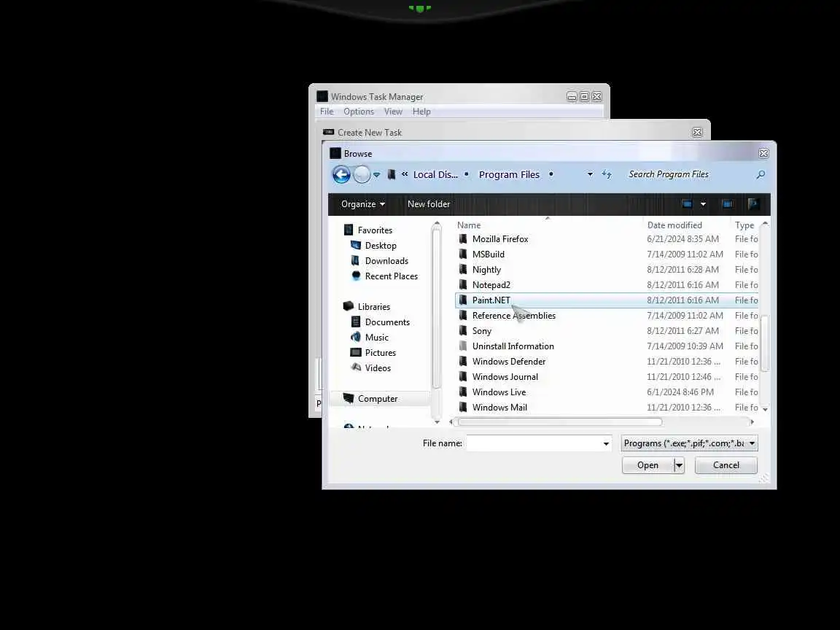The width and height of the screenshot is (840, 630).
Task: Select the Paint.NET folder icon
Action: tap(463, 300)
